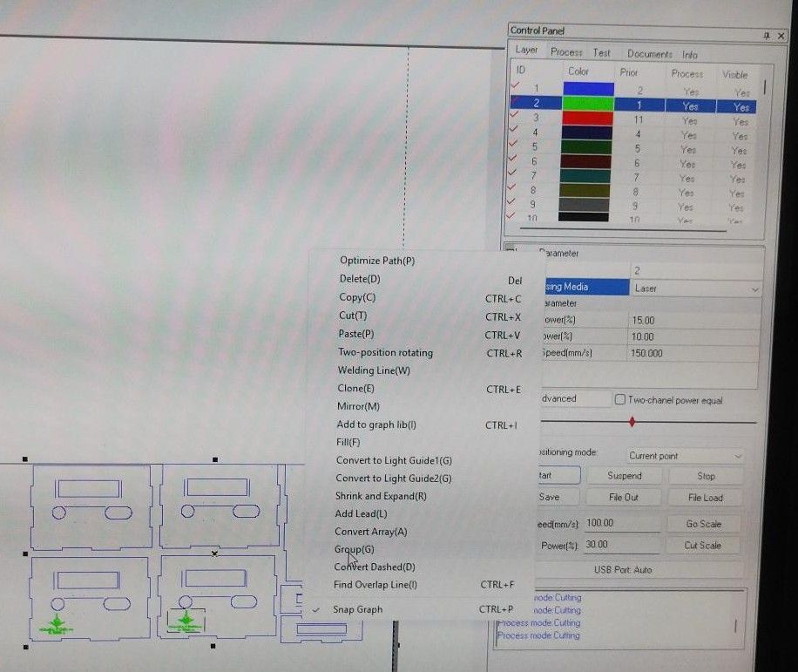The height and width of the screenshot is (672, 798).
Task: Open the Current point positioning dropdown
Action: click(x=685, y=456)
